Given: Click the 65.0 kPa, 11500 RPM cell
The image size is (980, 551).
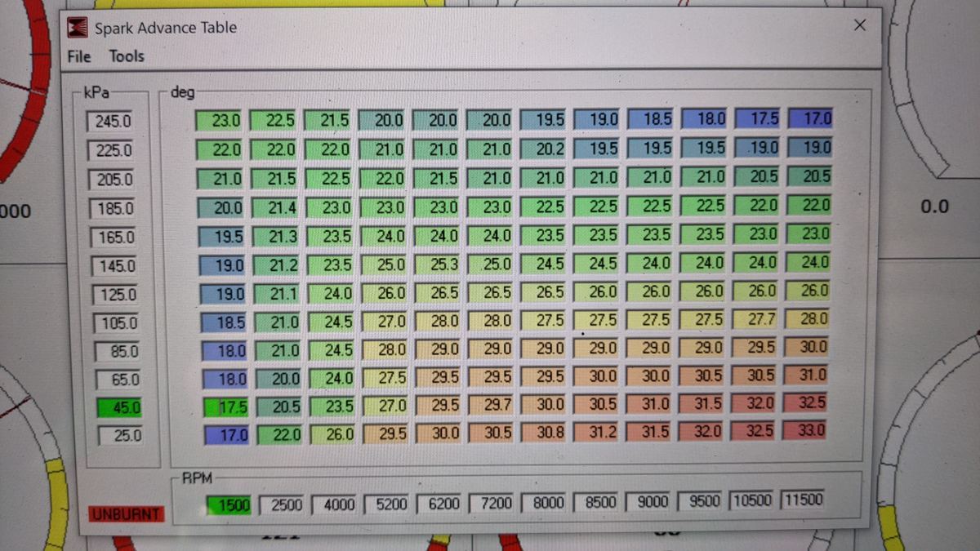Looking at the screenshot, I should [807, 375].
